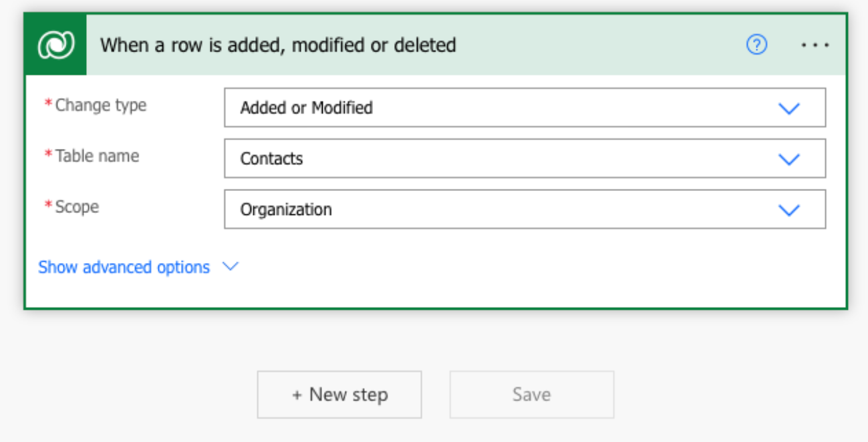Screen dimensions: 868x442
Task: Click the Show advanced options link
Action: tap(124, 267)
